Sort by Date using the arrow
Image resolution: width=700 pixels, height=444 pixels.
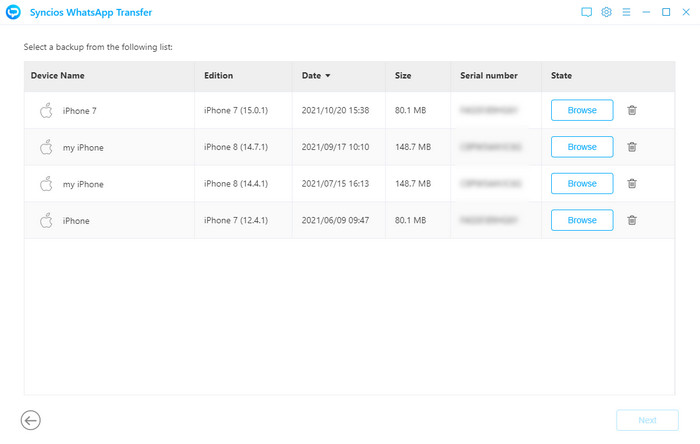(x=328, y=76)
